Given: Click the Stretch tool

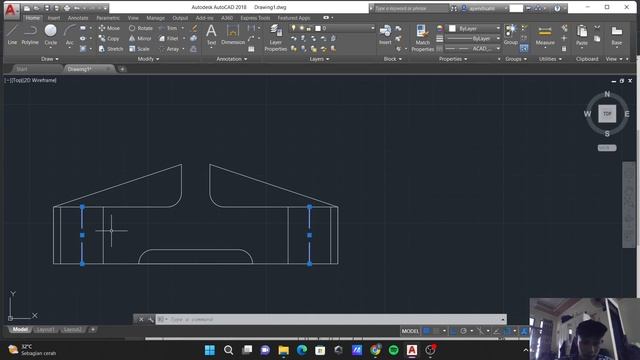Looking at the screenshot, I should point(111,49).
